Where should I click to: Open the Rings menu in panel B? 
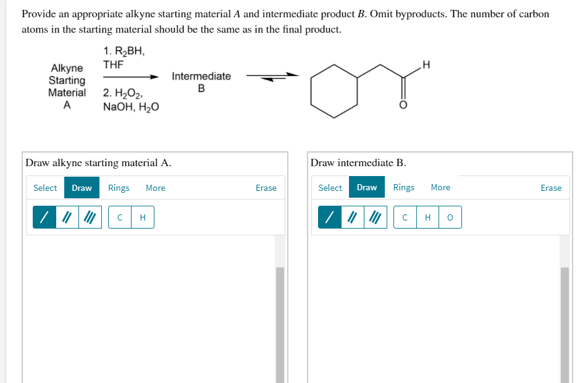tap(404, 187)
